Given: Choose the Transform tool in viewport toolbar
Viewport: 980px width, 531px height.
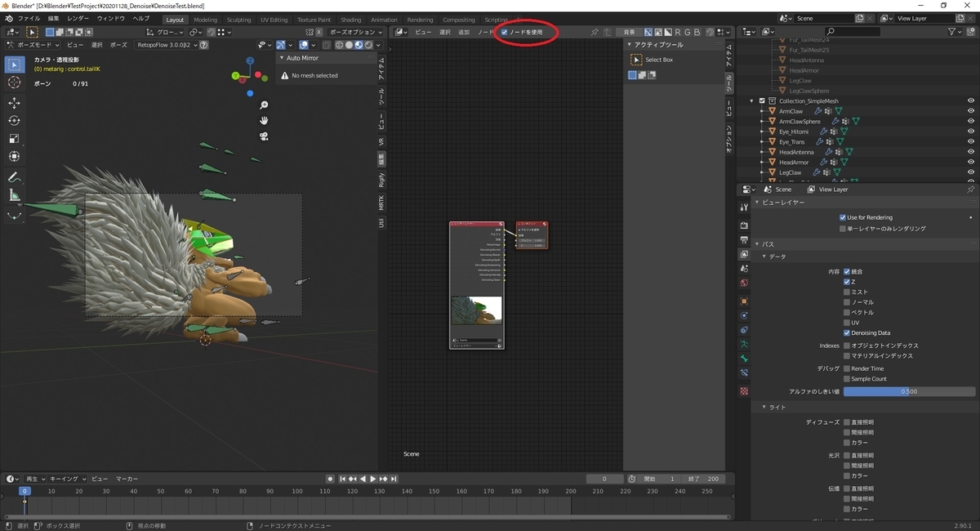Looking at the screenshot, I should (15, 157).
